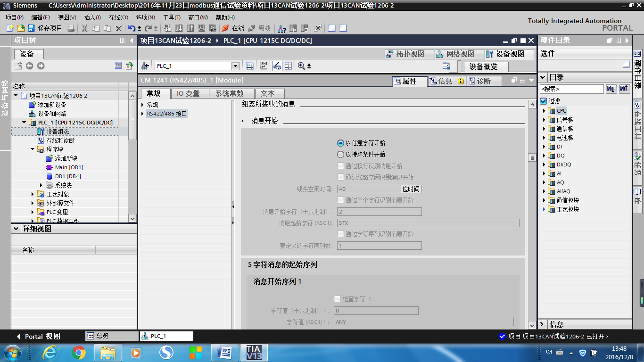The height and width of the screenshot is (362, 644).
Task: Toggle 通过线路空闲识别消息开始 checkbox
Action: [x=341, y=177]
